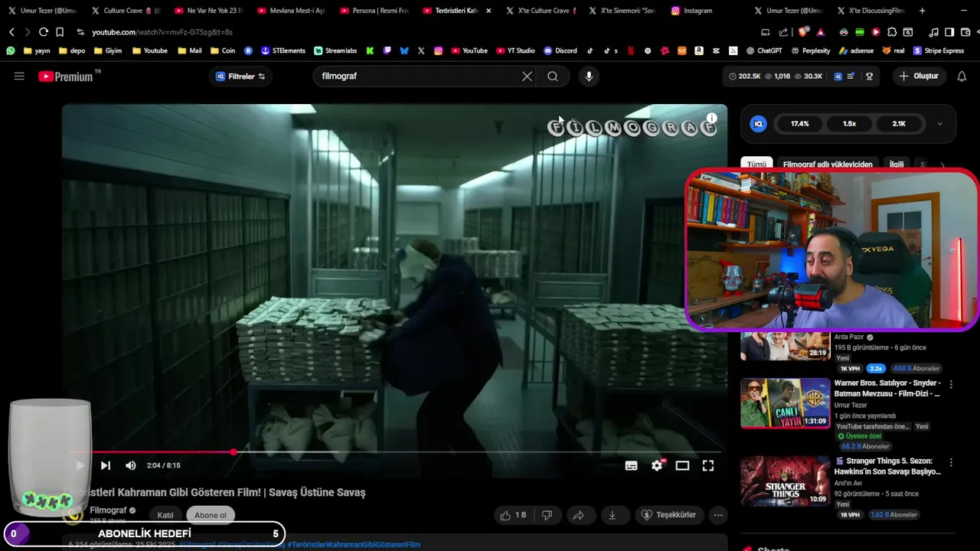980x551 pixels.
Task: Open the Streamlabs bookmark
Action: 335,51
